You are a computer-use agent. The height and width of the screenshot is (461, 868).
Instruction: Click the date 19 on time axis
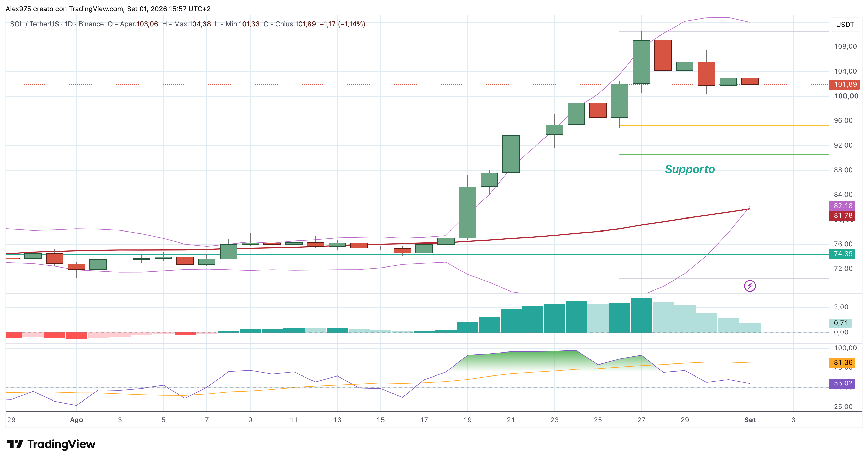pos(467,420)
